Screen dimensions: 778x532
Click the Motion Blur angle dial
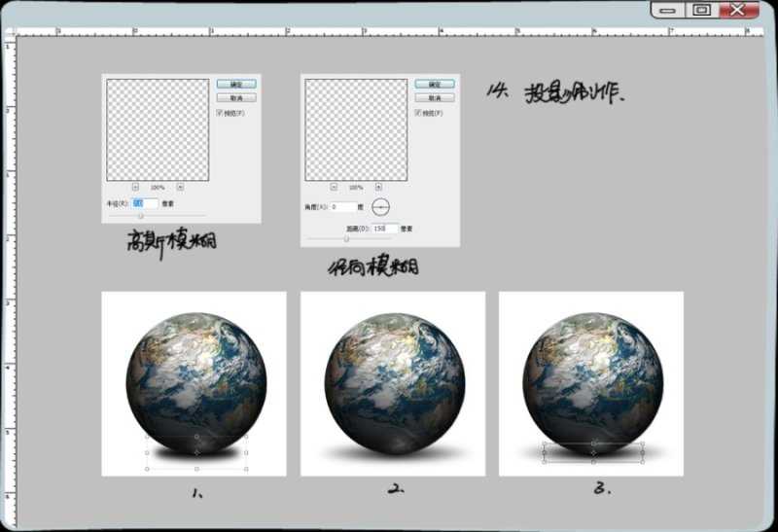(380, 207)
